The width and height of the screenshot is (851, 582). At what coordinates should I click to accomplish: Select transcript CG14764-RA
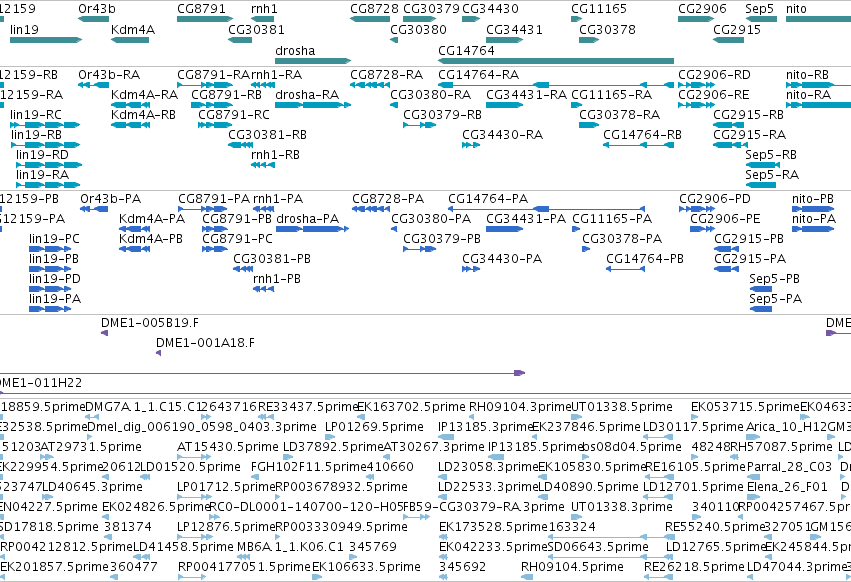tap(556, 85)
